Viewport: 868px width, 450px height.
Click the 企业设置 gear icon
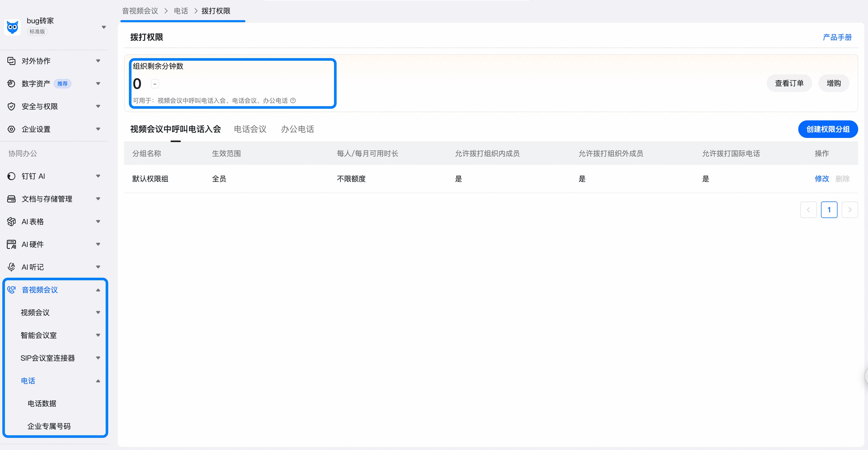(11, 129)
